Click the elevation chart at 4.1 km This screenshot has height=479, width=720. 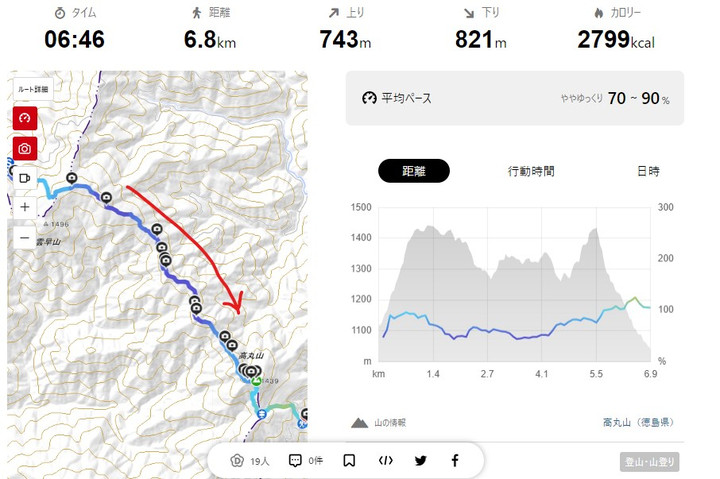pyautogui.click(x=542, y=290)
